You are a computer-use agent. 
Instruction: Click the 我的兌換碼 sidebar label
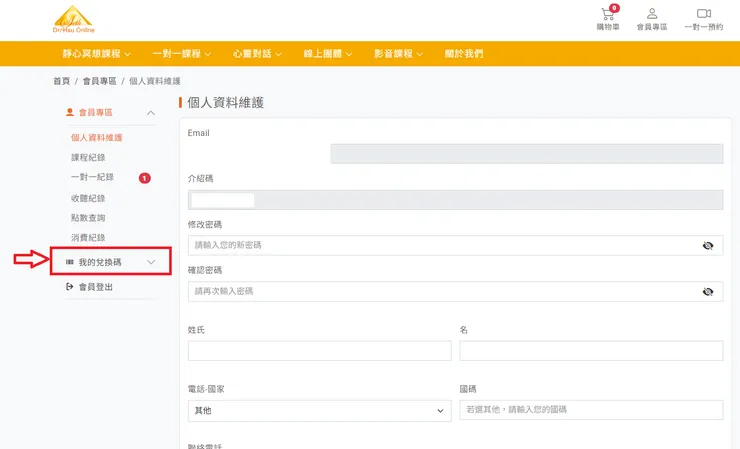pyautogui.click(x=100, y=262)
